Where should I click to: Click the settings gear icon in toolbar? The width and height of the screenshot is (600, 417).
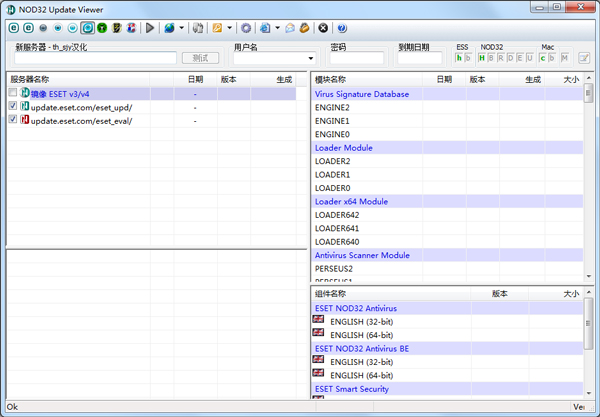[x=247, y=28]
